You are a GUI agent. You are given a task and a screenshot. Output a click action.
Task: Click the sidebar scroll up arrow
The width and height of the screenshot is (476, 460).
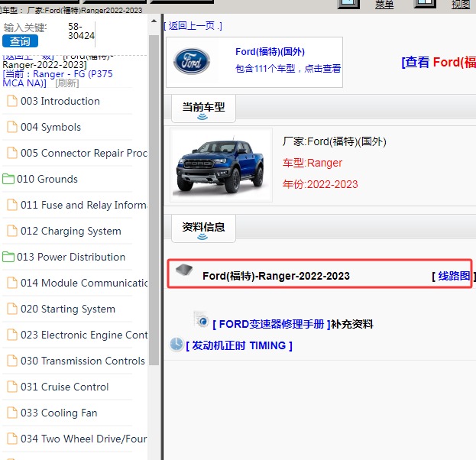tap(154, 21)
